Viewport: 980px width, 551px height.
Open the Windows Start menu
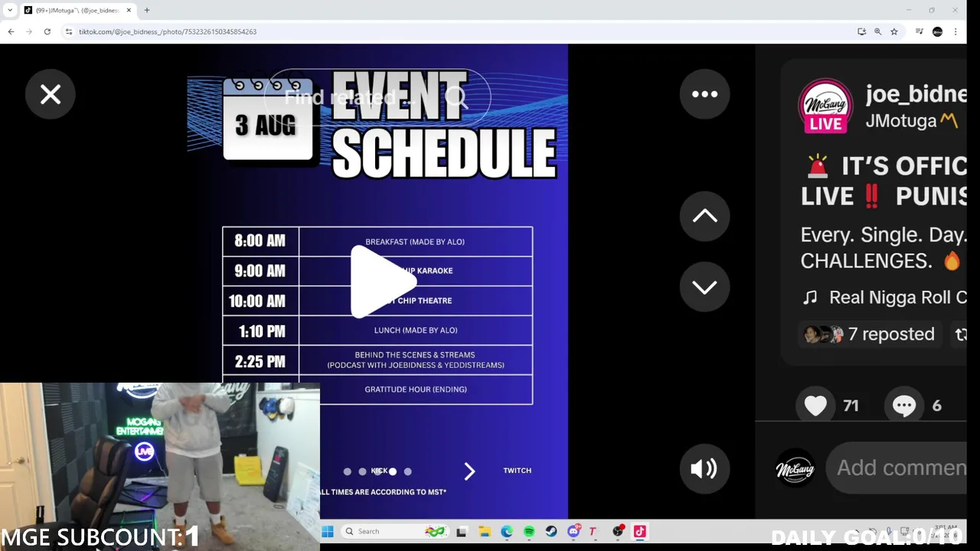(328, 531)
